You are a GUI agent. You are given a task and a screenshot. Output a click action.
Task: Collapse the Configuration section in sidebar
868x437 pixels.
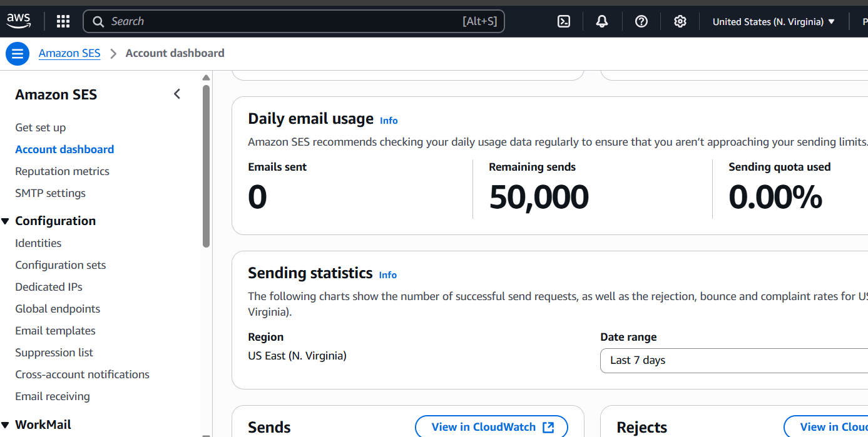(6, 221)
